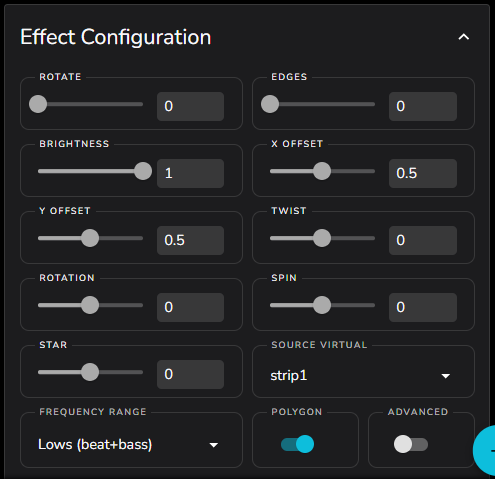495x479 pixels.
Task: Click the Twist slider handle
Action: click(x=322, y=238)
